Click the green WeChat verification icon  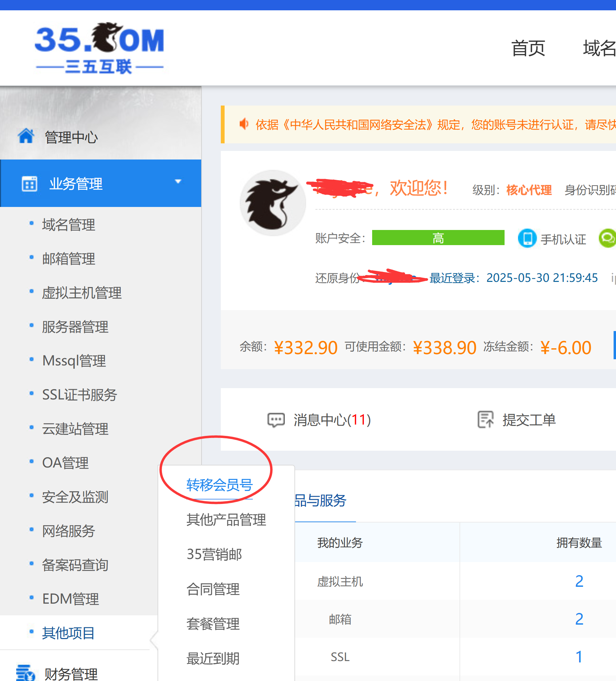[x=608, y=238]
